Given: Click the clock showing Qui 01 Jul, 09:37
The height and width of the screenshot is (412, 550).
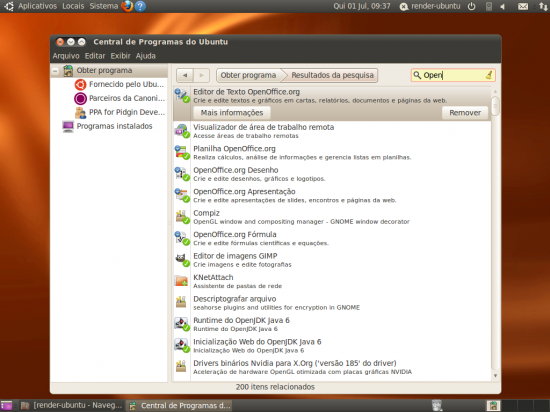Looking at the screenshot, I should [x=362, y=6].
